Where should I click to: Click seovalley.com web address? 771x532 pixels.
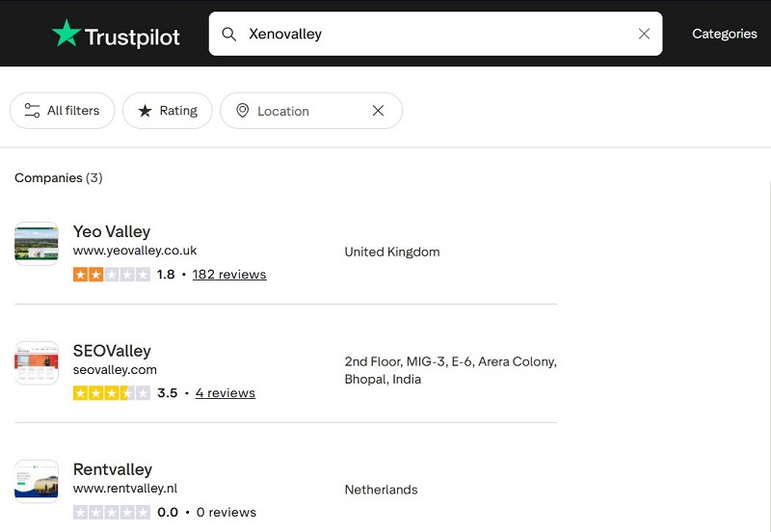pos(115,370)
